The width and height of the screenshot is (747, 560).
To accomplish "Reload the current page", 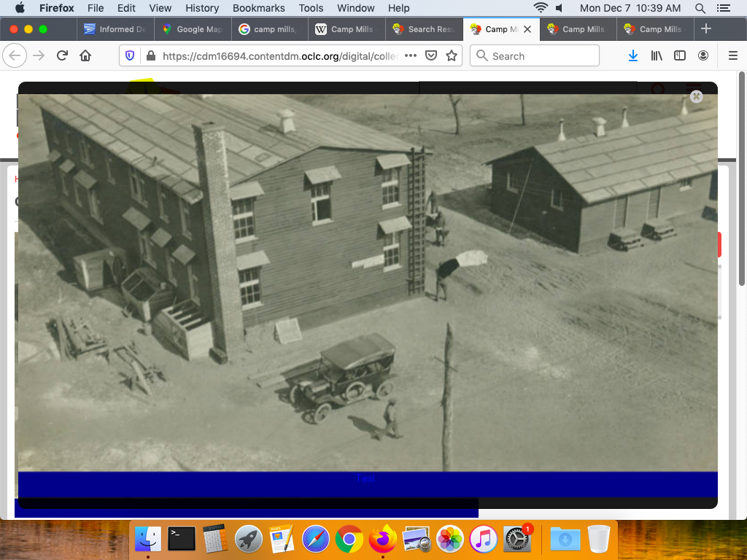I will [x=63, y=56].
